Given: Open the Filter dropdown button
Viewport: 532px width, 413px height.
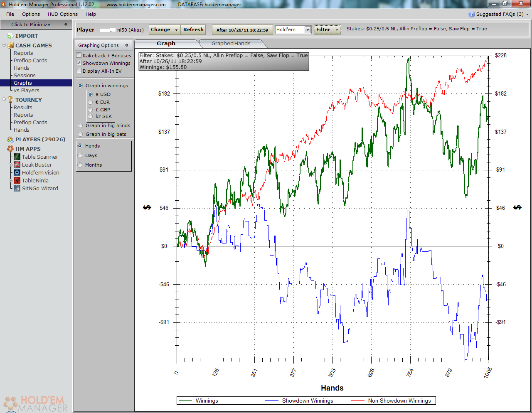Looking at the screenshot, I should [x=327, y=29].
